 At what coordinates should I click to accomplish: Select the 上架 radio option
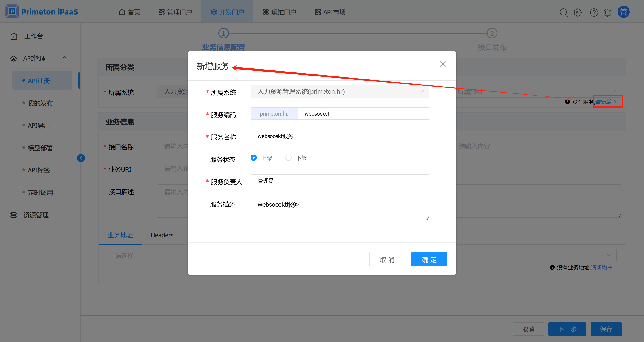pos(253,158)
